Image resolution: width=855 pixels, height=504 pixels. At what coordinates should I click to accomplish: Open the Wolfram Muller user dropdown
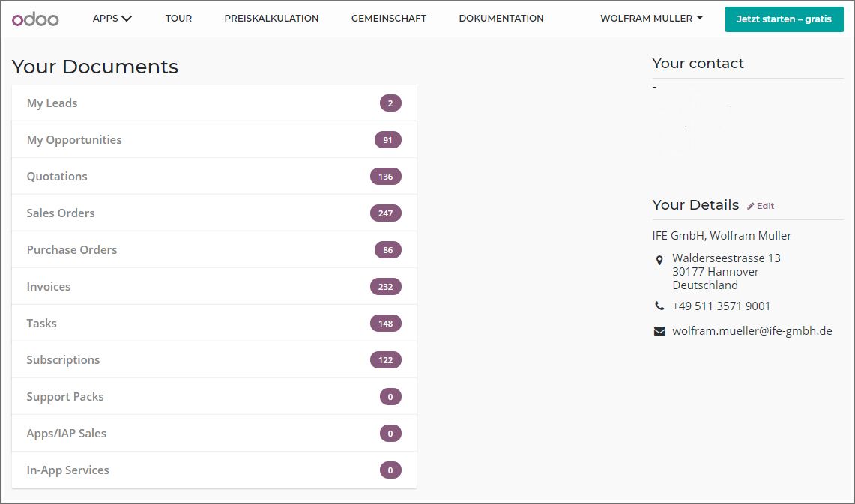(x=651, y=19)
